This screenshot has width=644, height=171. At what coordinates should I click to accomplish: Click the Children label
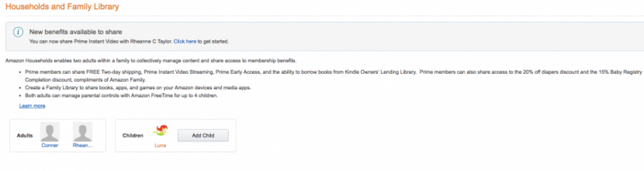tap(133, 135)
